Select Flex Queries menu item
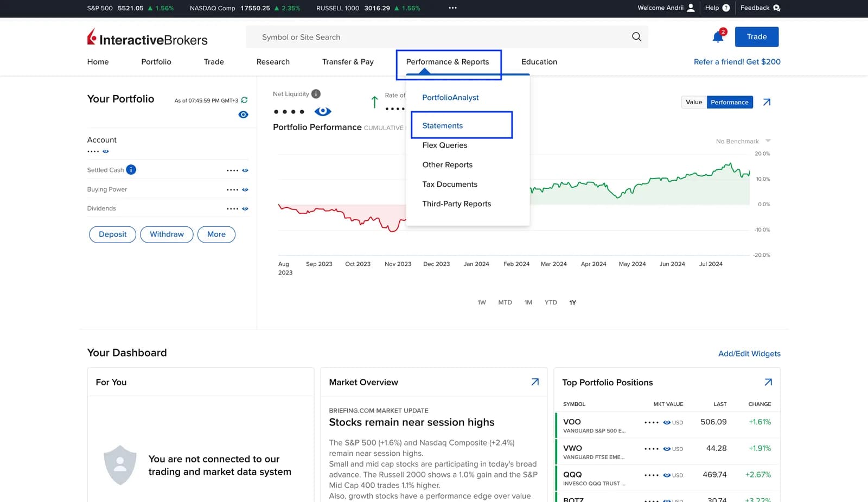Image resolution: width=868 pixels, height=502 pixels. (445, 145)
